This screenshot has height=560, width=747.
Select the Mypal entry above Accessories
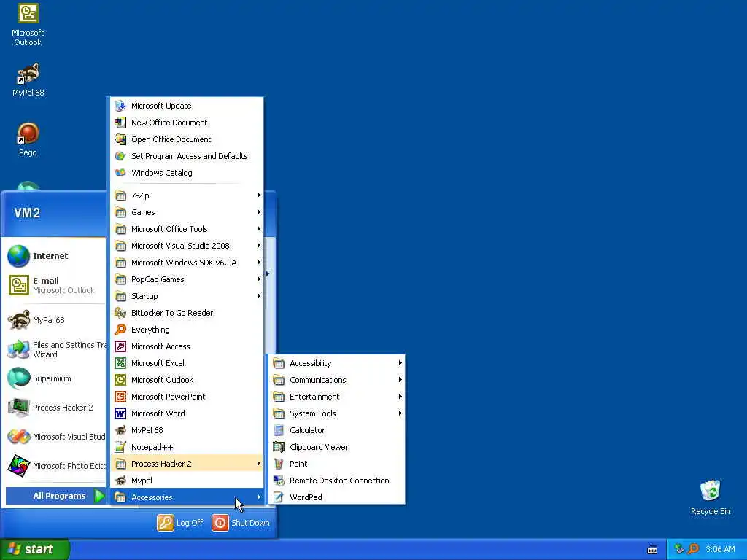[187, 481]
